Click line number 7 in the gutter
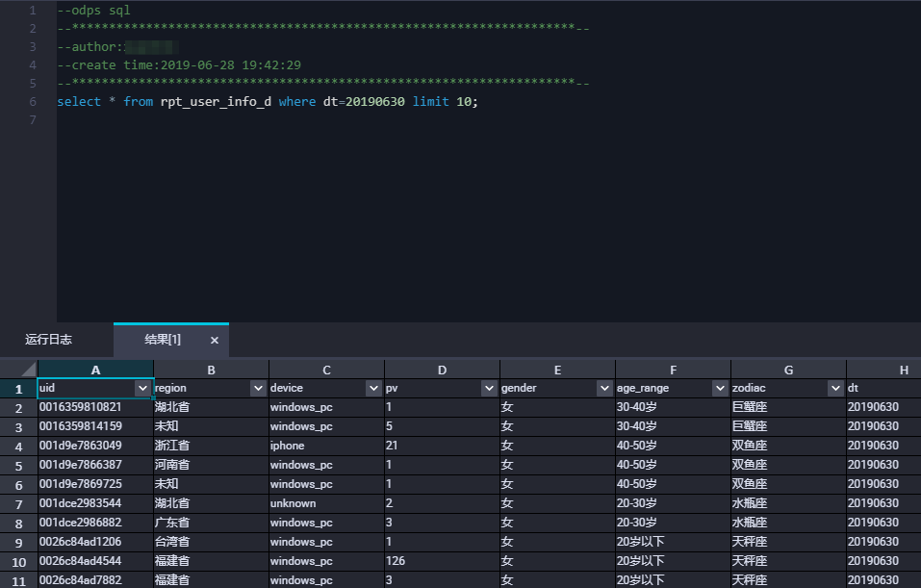921x588 pixels. pos(33,120)
